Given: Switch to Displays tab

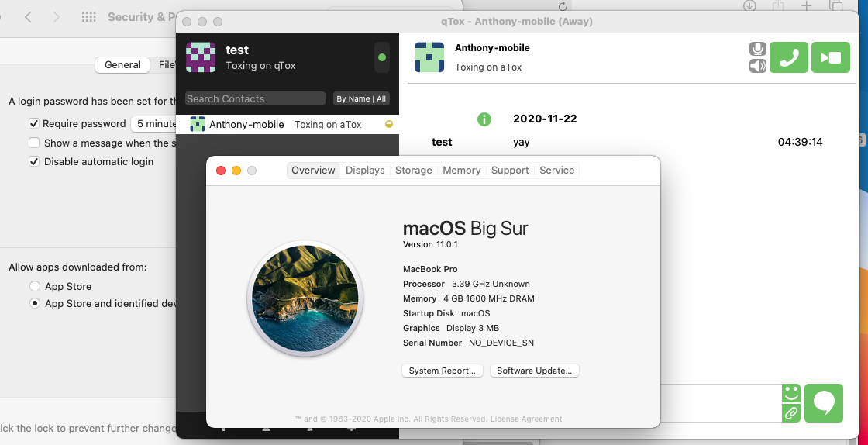Looking at the screenshot, I should click(365, 171).
